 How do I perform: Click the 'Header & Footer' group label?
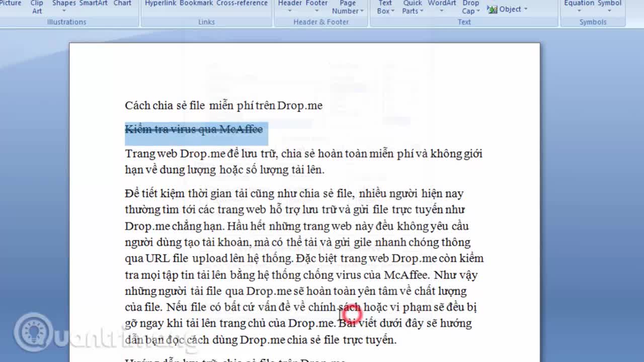coord(321,22)
